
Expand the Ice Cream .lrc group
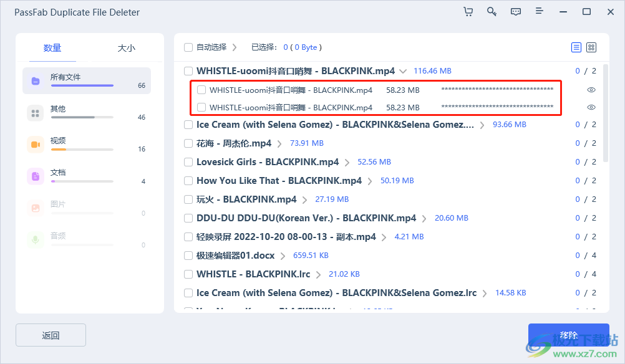click(485, 294)
